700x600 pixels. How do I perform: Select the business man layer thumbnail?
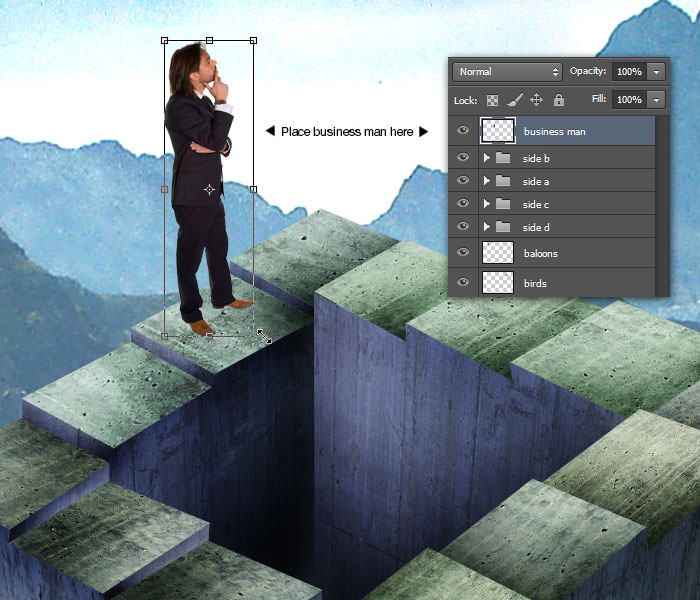tap(498, 131)
